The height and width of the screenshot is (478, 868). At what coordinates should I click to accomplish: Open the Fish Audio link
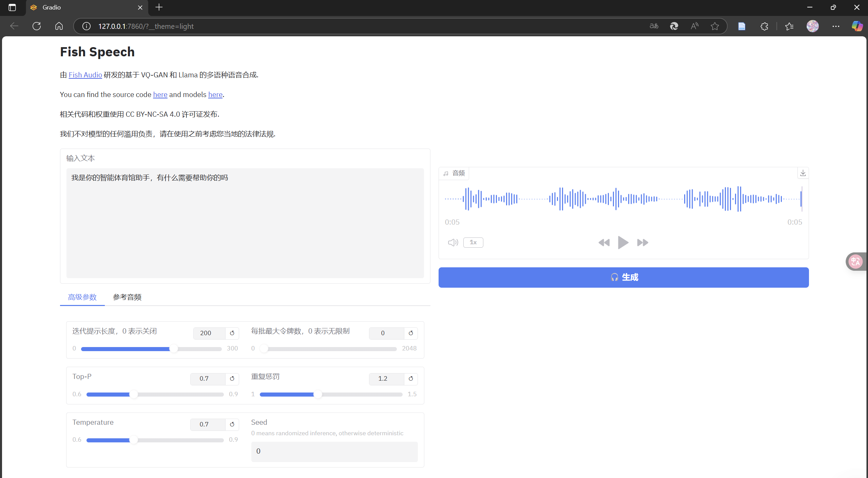[85, 75]
